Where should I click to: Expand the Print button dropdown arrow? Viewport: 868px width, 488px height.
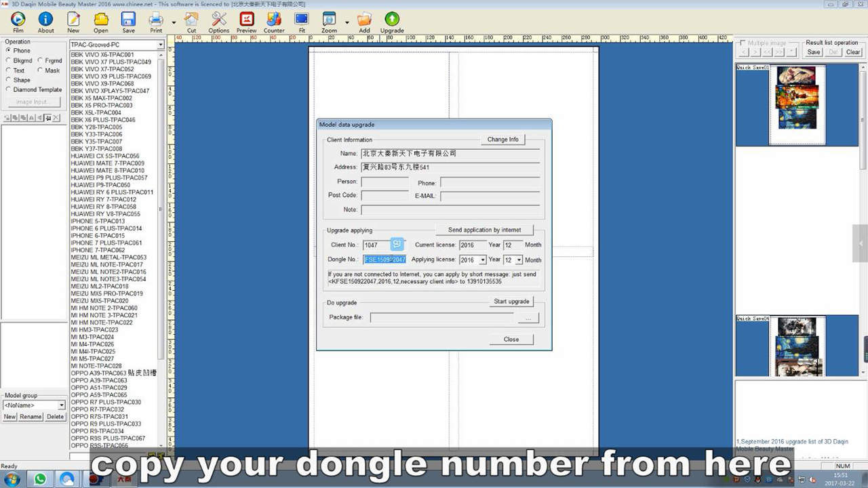pos(174,22)
